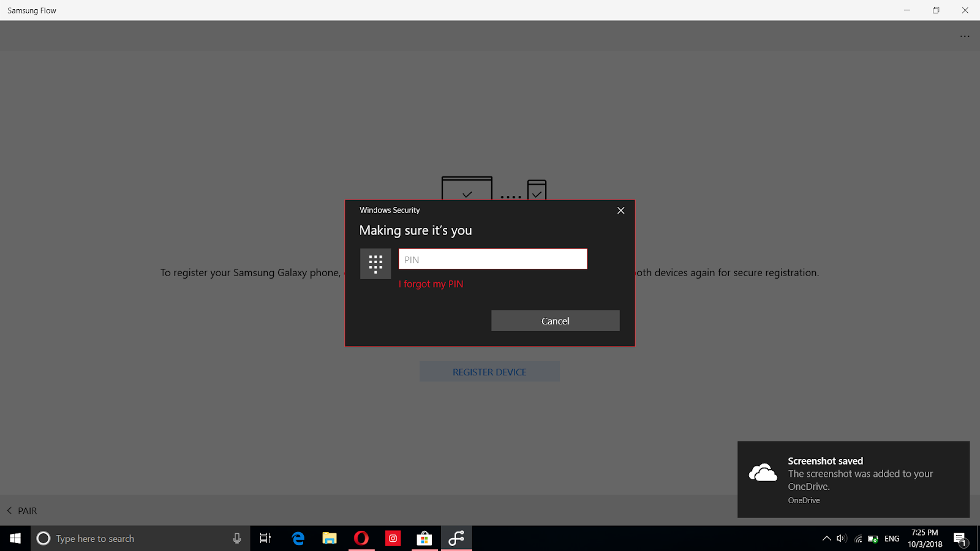Open the Instagram app in taskbar

click(x=393, y=538)
